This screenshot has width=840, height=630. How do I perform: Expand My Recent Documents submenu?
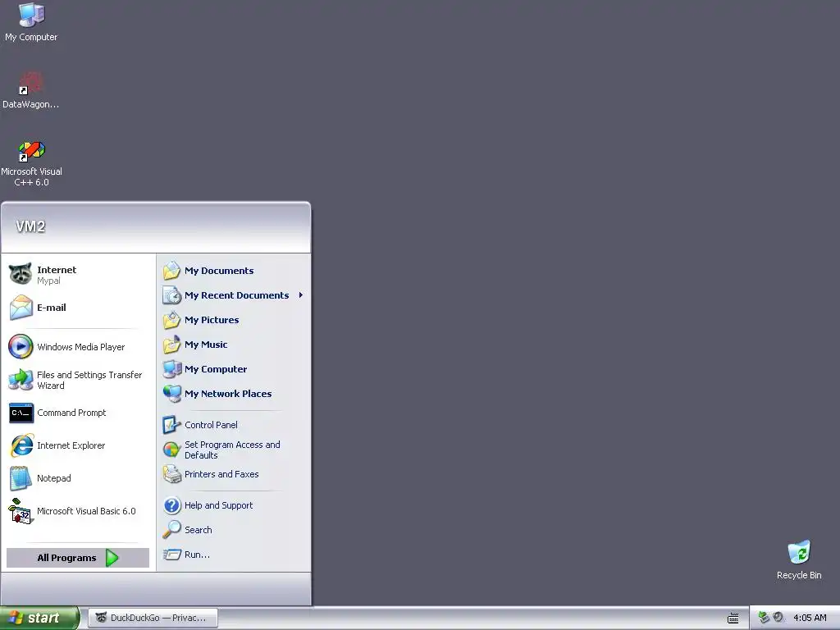234,295
